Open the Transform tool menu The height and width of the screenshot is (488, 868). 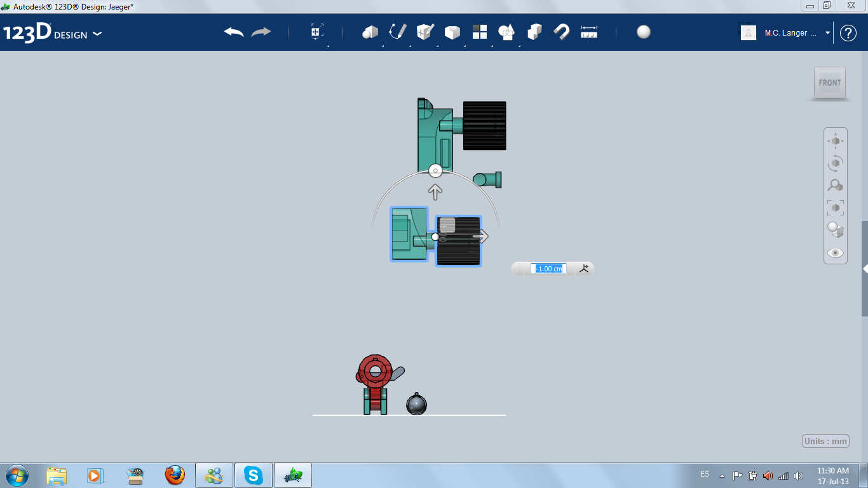(317, 32)
